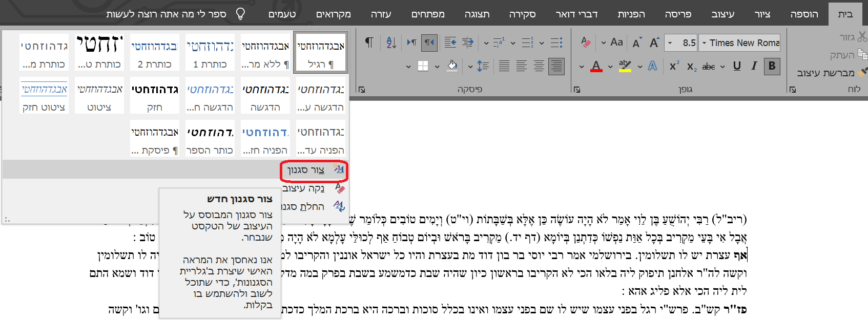Open the References (הפניות) tab
This screenshot has height=320, width=868.
[x=631, y=14]
